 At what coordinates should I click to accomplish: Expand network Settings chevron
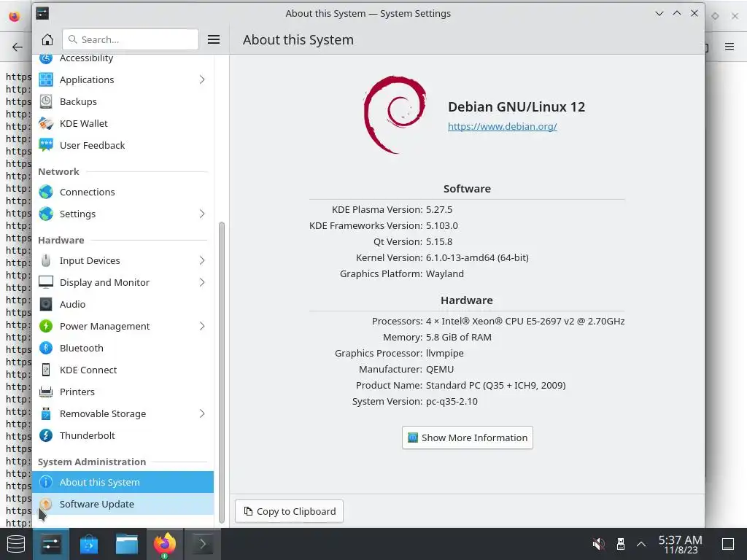click(202, 214)
